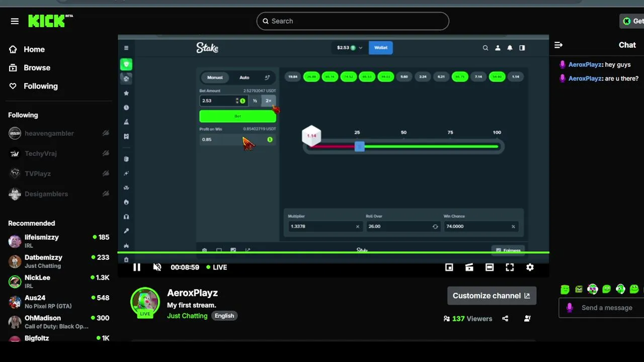This screenshot has height=362, width=644.
Task: Open heavengambler's channel in Following list
Action: point(59,133)
